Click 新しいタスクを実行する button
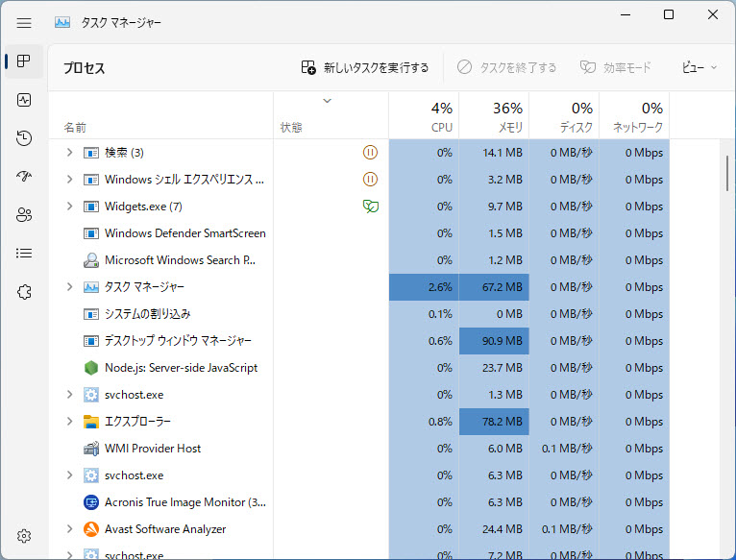This screenshot has width=736, height=560. (365, 67)
